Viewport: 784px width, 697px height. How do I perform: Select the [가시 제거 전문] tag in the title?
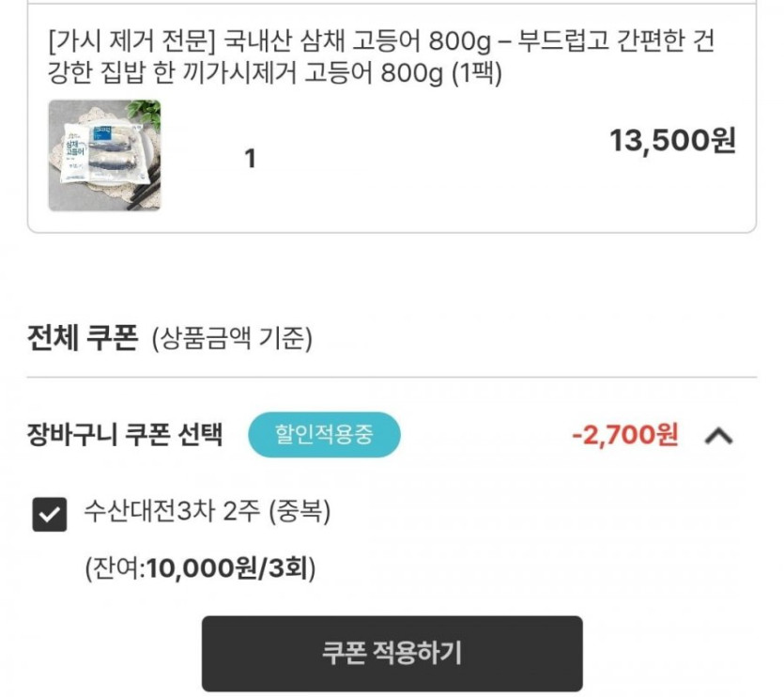(131, 41)
